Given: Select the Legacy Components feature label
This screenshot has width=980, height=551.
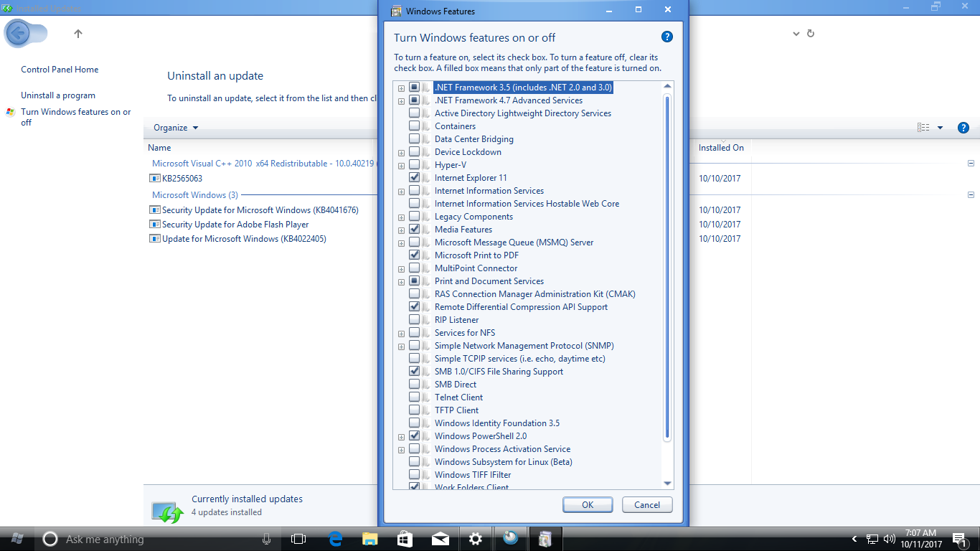Looking at the screenshot, I should pos(473,217).
